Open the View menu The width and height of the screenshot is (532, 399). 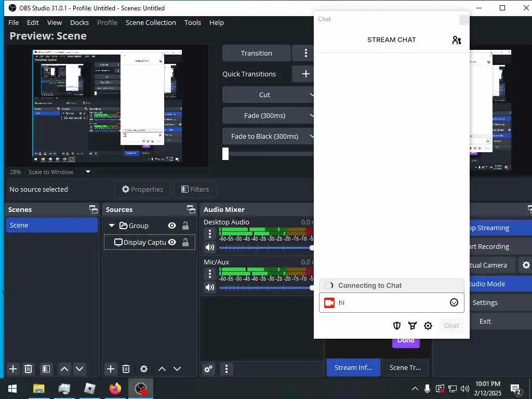(54, 22)
